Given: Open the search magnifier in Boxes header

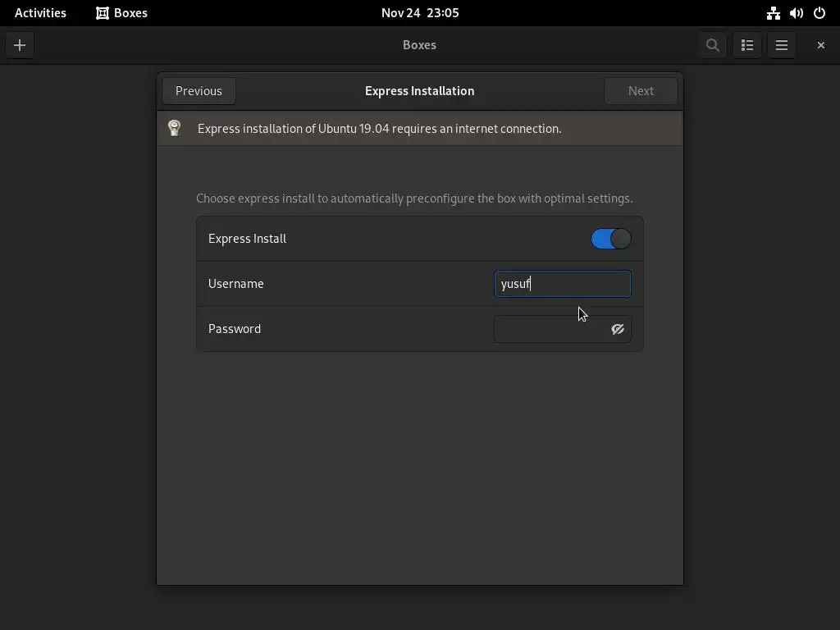Looking at the screenshot, I should (713, 45).
